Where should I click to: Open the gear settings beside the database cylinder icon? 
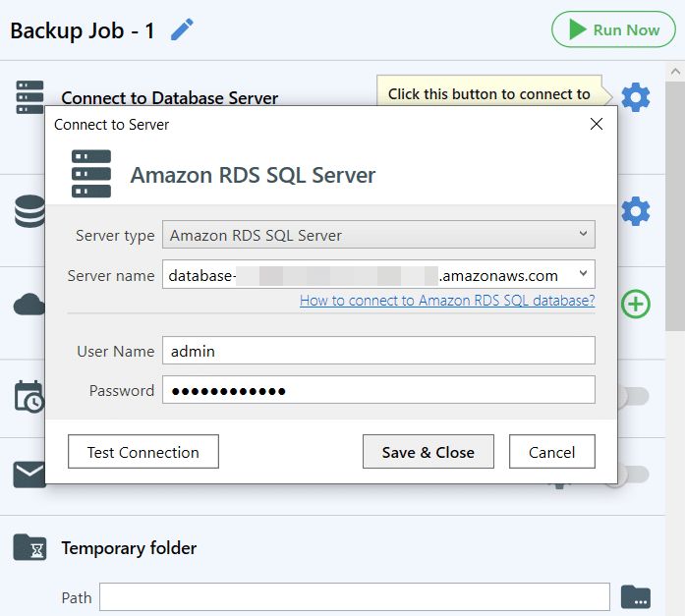tap(635, 211)
